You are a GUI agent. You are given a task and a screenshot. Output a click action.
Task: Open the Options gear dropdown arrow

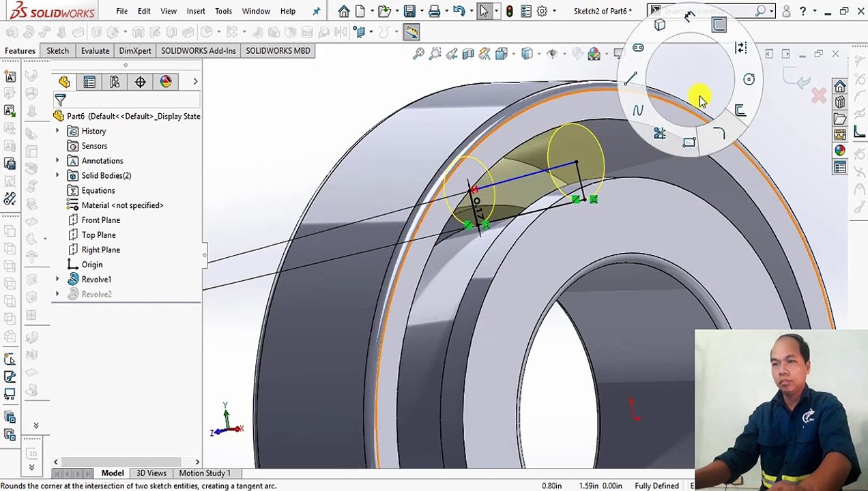click(553, 11)
